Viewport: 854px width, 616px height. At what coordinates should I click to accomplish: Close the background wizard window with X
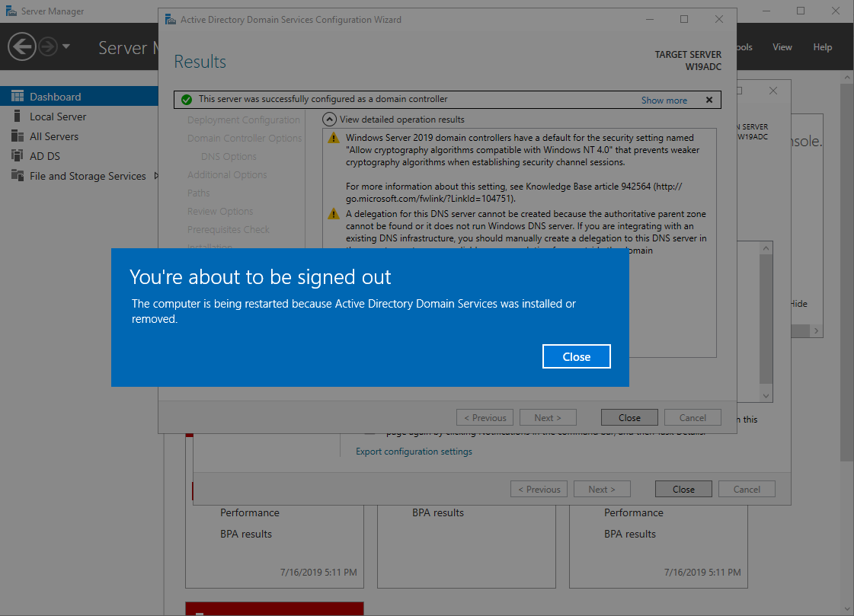click(773, 91)
